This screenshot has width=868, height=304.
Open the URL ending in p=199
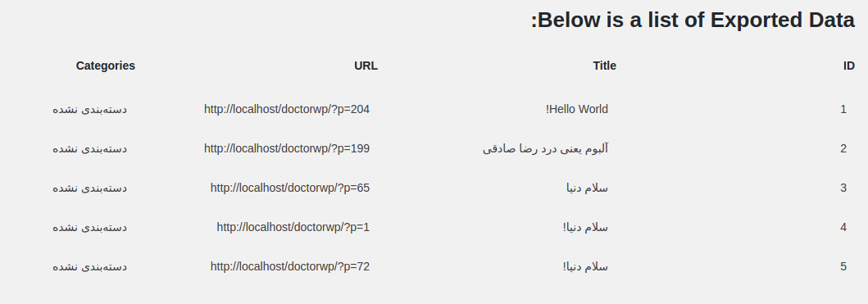tap(287, 148)
